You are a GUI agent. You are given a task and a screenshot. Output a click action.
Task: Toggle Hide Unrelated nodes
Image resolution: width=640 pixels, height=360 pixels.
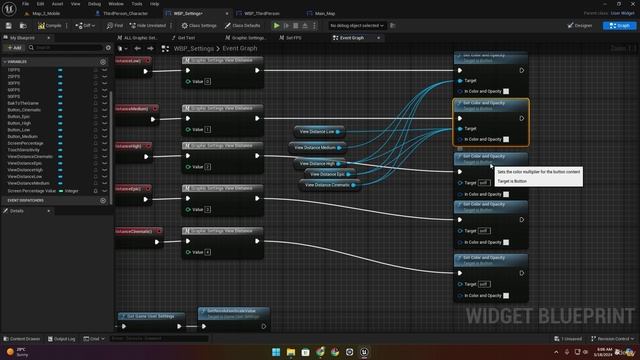coord(148,26)
